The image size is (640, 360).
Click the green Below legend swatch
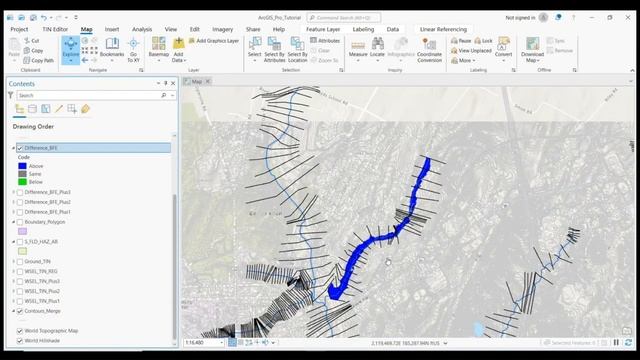coord(22,182)
